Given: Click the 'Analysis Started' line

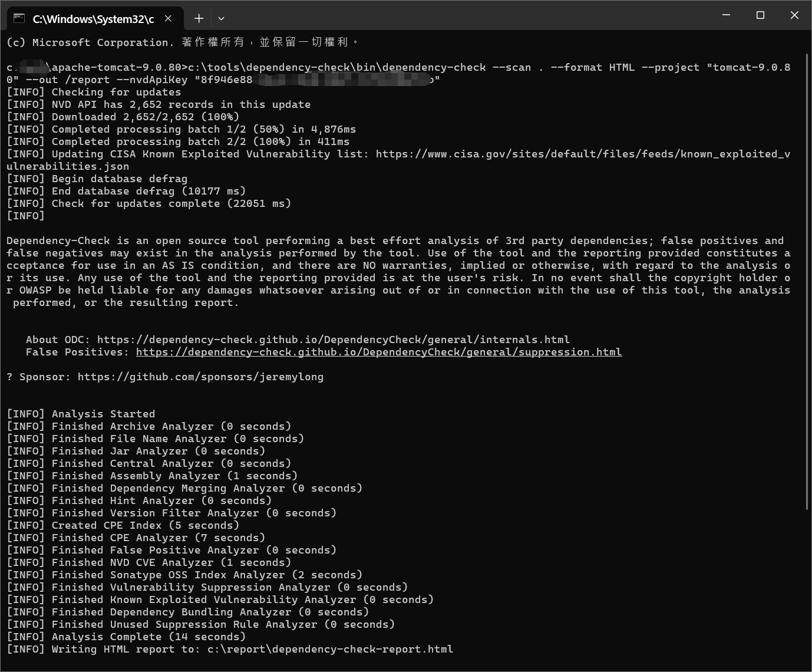Looking at the screenshot, I should point(81,414).
